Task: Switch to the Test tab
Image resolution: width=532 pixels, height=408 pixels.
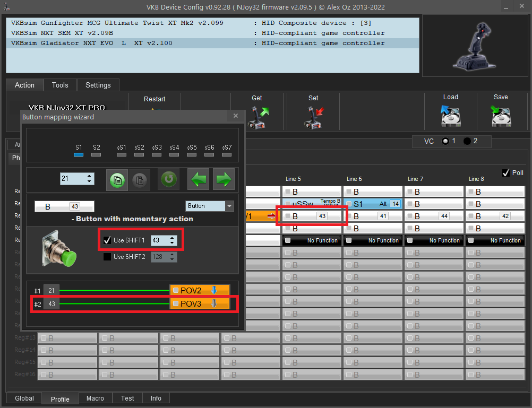Action: point(127,398)
